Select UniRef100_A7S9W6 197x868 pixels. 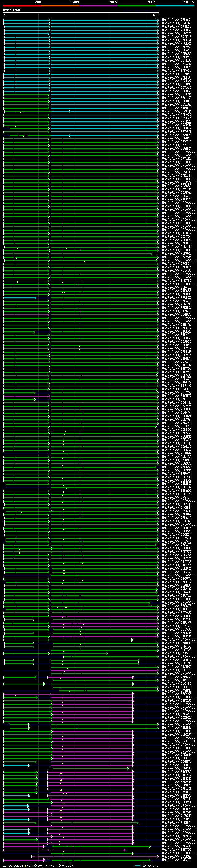tap(176, 257)
